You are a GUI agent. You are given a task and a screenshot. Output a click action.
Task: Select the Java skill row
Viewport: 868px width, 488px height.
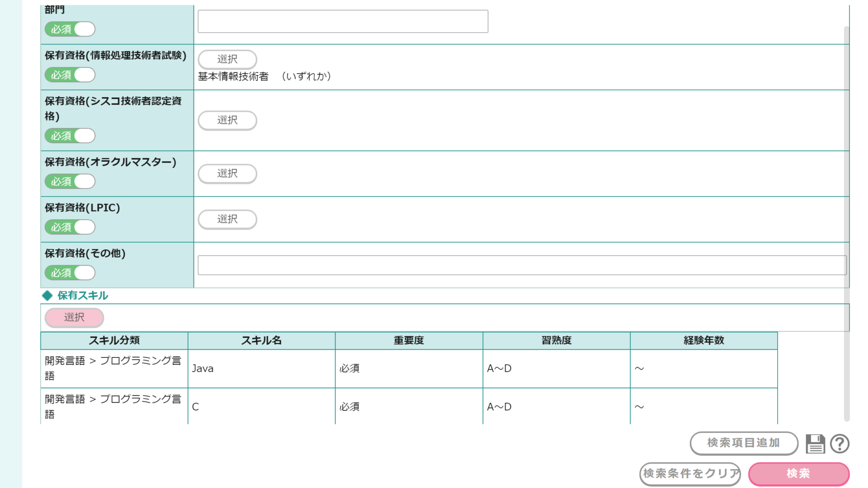tap(261, 368)
